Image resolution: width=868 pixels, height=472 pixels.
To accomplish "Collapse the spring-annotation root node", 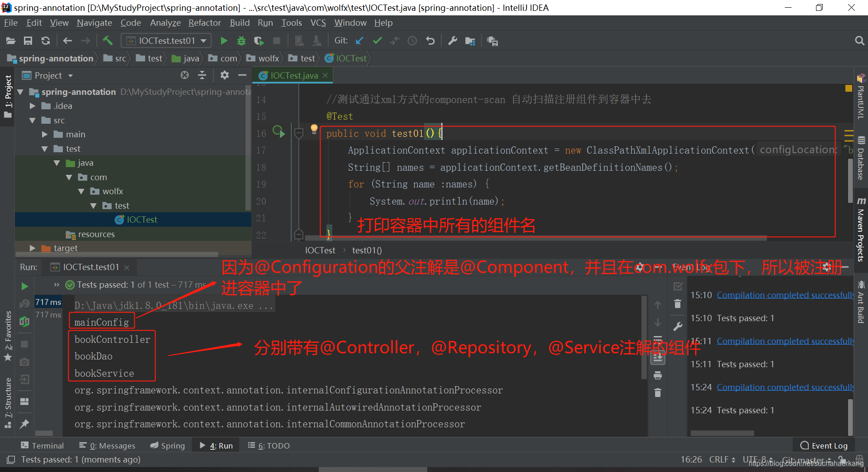I will [20, 92].
